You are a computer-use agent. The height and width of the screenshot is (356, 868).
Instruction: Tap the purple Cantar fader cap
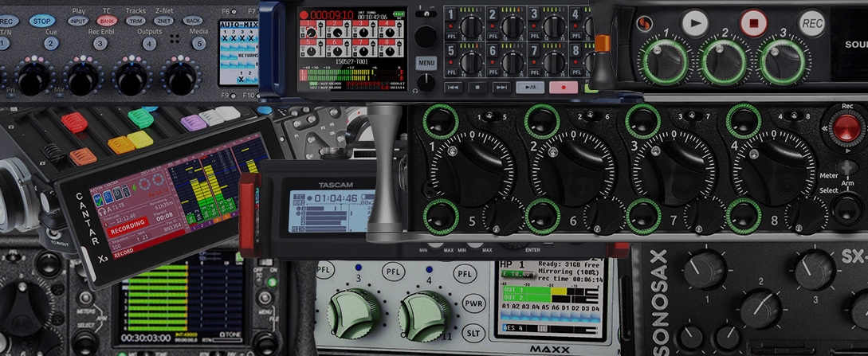[193, 122]
